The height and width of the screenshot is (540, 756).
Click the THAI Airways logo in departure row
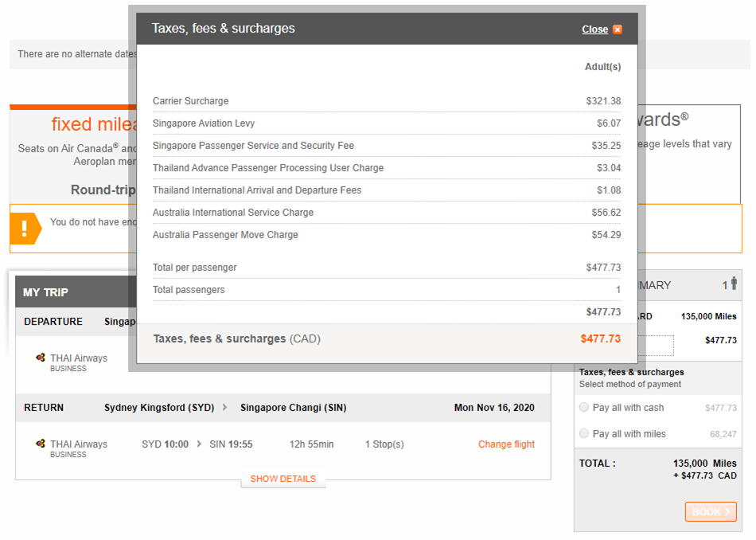[x=41, y=358]
